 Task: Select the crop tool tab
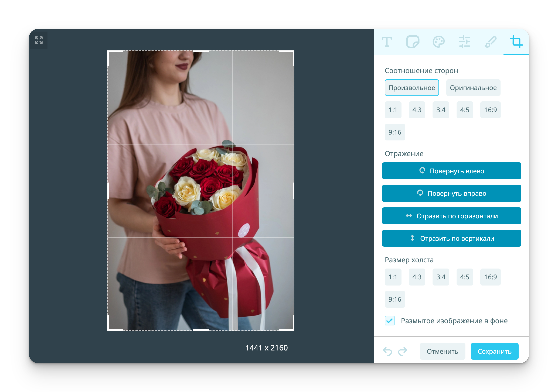point(516,42)
